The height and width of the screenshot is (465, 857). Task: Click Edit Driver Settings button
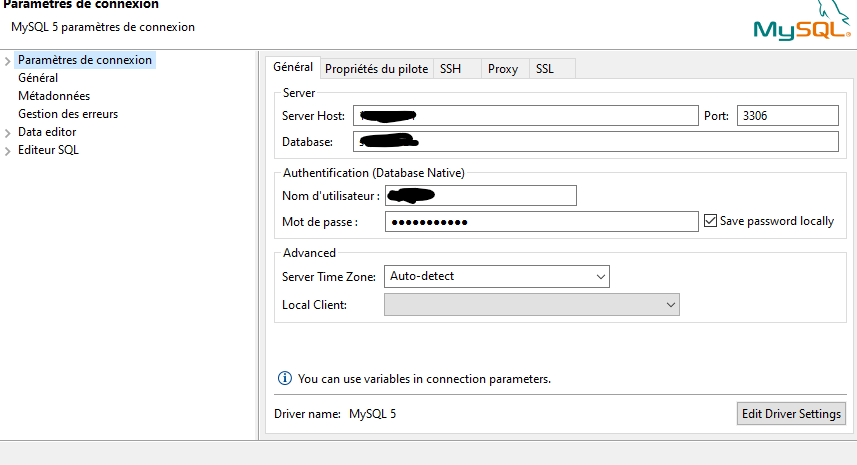click(x=791, y=414)
